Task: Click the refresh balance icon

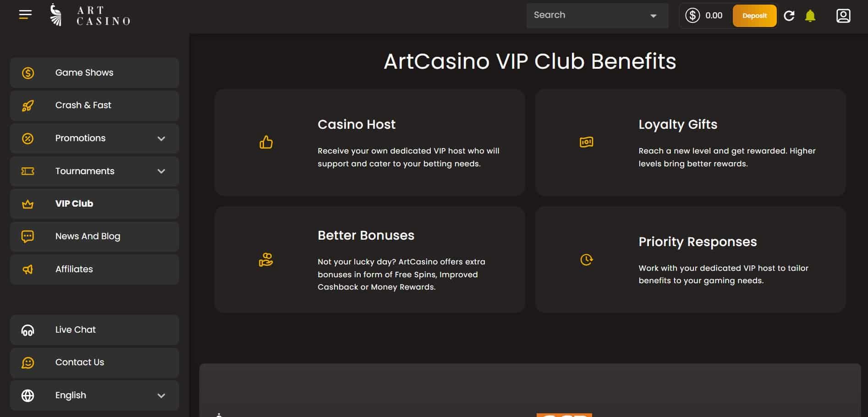Action: pos(789,16)
